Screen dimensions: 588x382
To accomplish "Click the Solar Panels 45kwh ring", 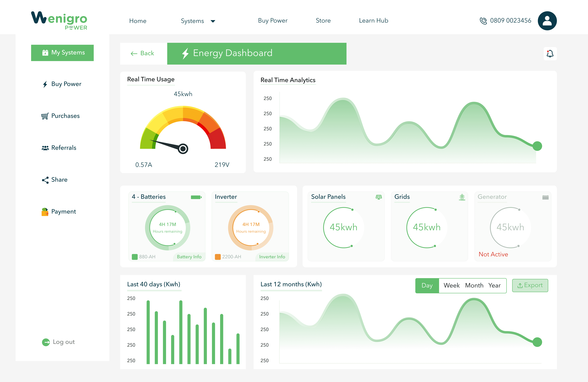I will [x=343, y=228].
